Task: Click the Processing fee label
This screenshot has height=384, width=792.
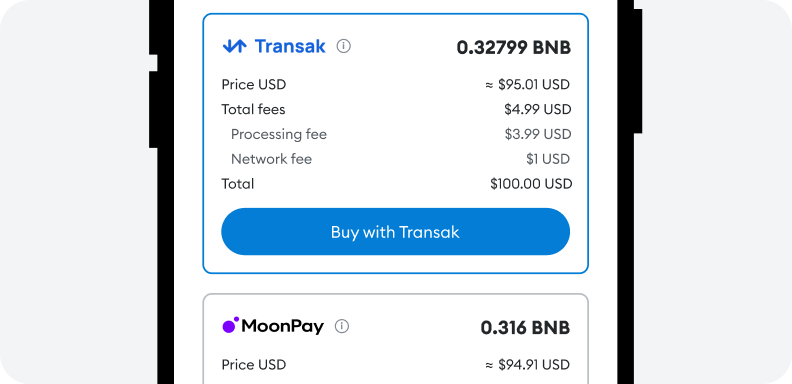Action: coord(279,134)
